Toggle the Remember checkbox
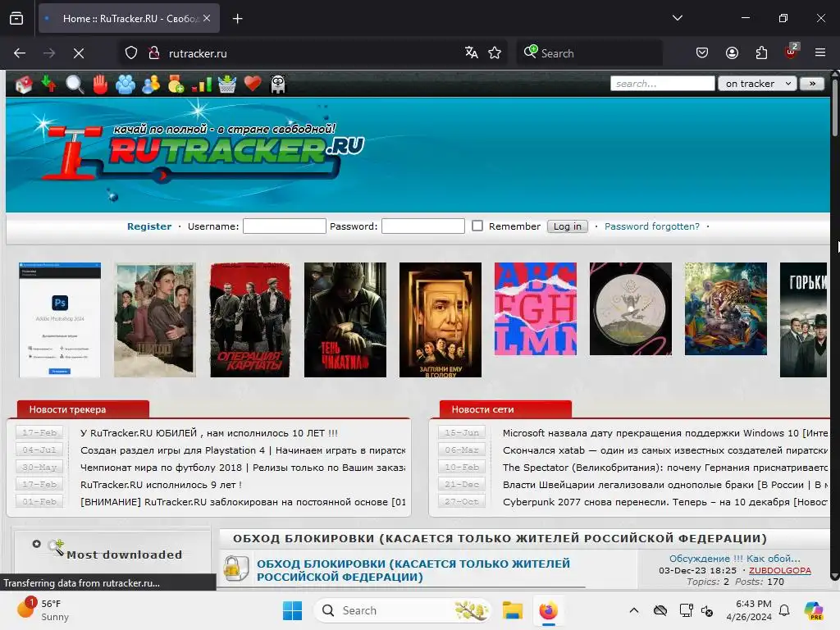The width and height of the screenshot is (840, 630). tap(477, 226)
